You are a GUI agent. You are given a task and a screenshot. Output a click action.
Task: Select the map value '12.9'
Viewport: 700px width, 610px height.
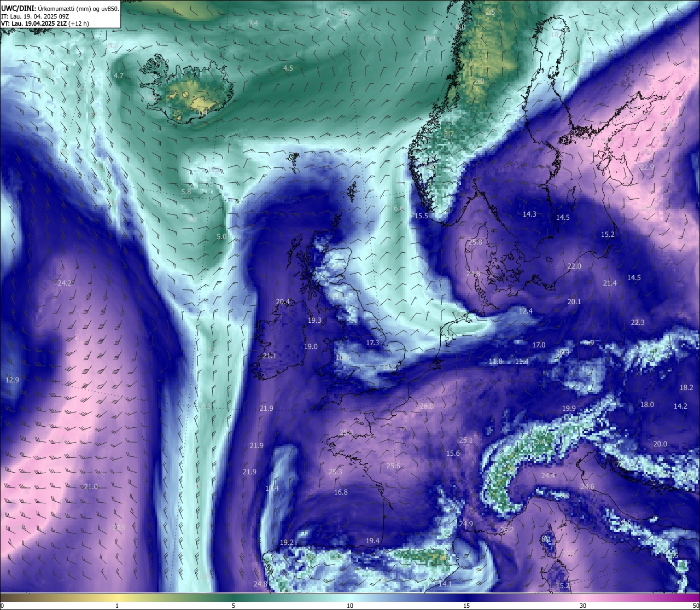click(12, 380)
